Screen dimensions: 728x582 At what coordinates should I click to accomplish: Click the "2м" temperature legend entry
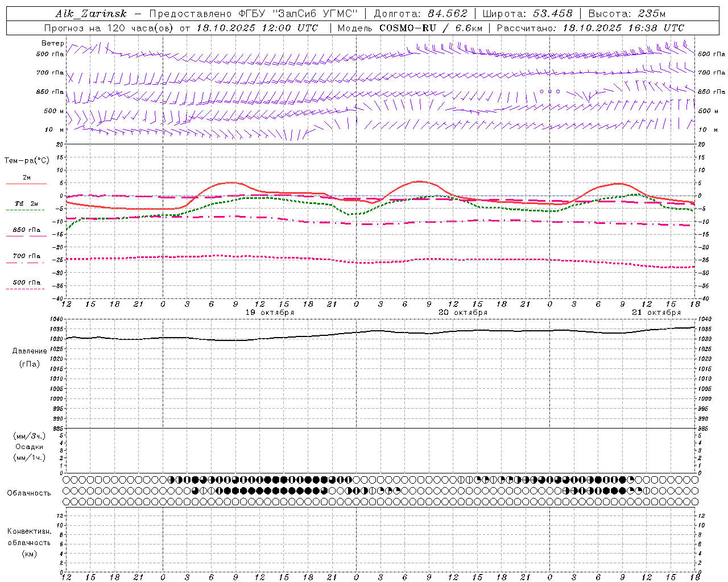tap(27, 178)
